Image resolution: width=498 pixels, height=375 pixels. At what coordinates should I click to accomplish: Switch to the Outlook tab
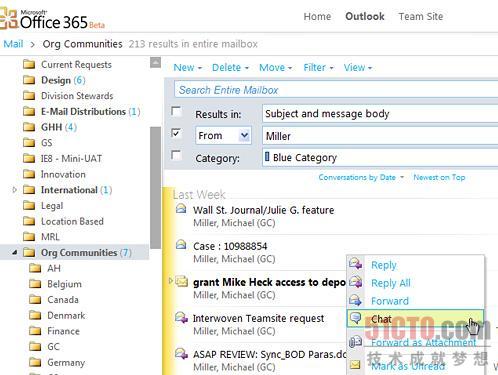[365, 16]
